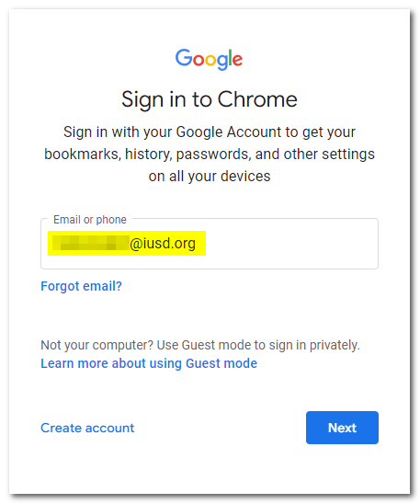
Task: Click the sign-in description paragraph
Action: tap(210, 154)
